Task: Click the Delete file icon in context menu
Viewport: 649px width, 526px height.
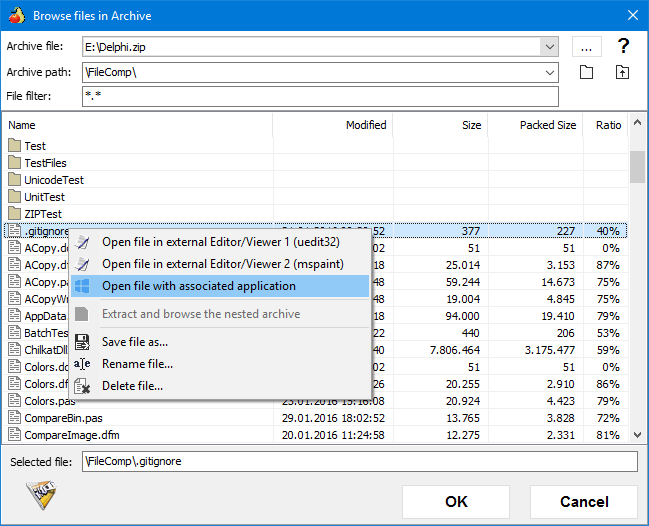Action: coord(83,386)
